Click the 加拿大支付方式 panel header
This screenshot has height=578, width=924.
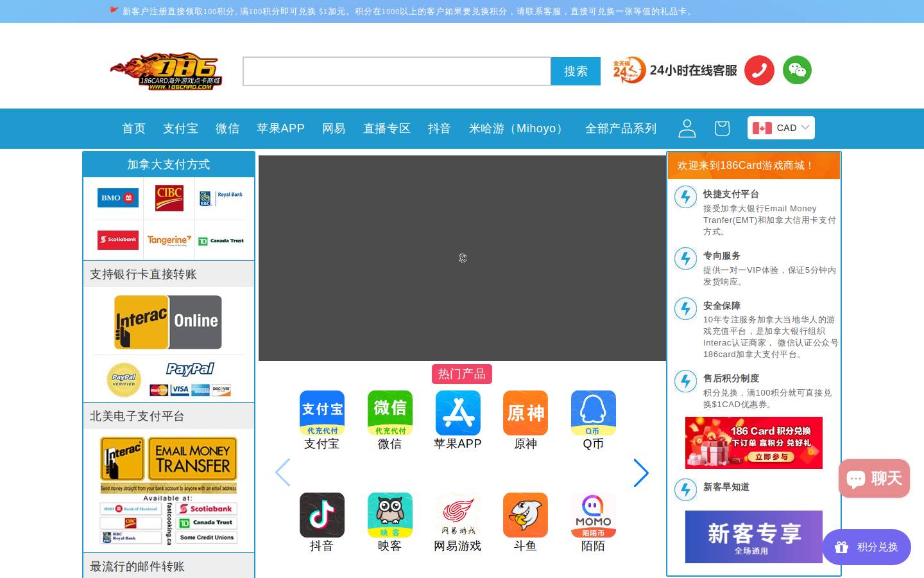pyautogui.click(x=169, y=164)
